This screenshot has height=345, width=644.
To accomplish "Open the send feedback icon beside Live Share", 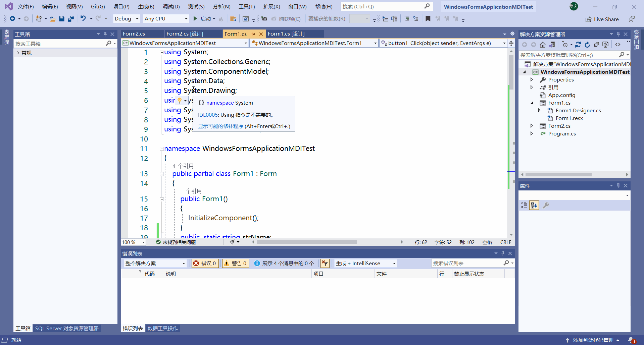I will (x=632, y=19).
